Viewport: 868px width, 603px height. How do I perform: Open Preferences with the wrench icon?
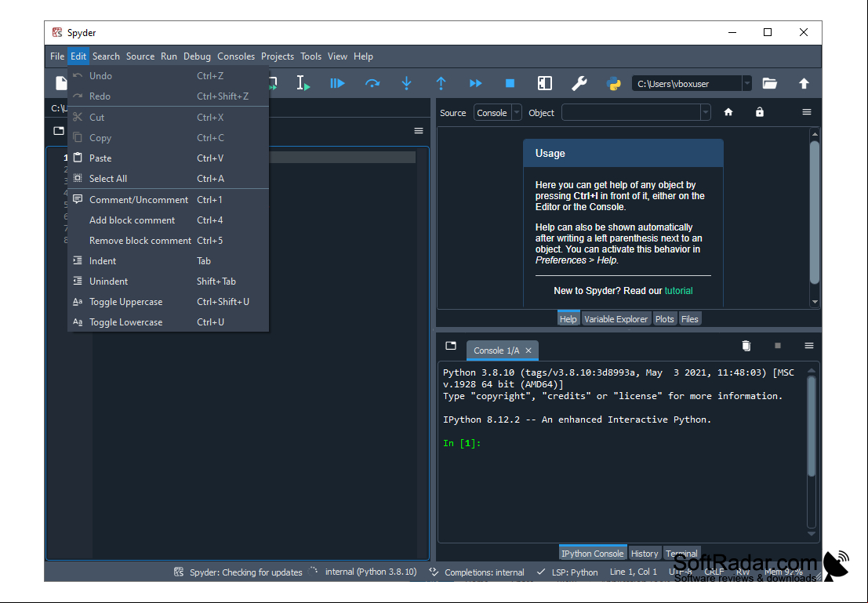(x=579, y=83)
